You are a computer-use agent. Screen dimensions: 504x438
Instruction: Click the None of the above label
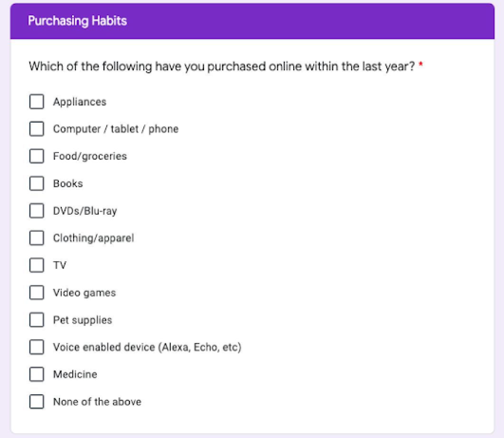pyautogui.click(x=97, y=401)
